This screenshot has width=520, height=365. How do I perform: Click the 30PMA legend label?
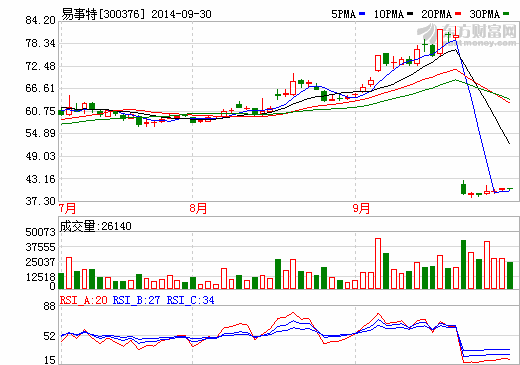(484, 14)
